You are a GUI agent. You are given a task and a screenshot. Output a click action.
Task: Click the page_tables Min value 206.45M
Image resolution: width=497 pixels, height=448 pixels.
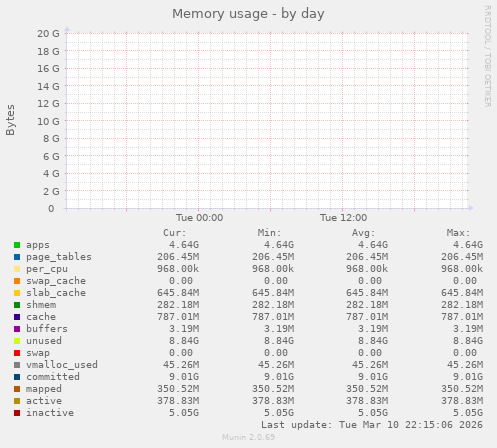point(273,257)
